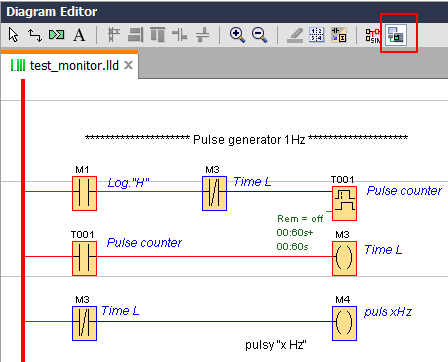Viewport: 448px width, 362px height.
Task: Select the M3 break contact in first rung
Action: 215,193
